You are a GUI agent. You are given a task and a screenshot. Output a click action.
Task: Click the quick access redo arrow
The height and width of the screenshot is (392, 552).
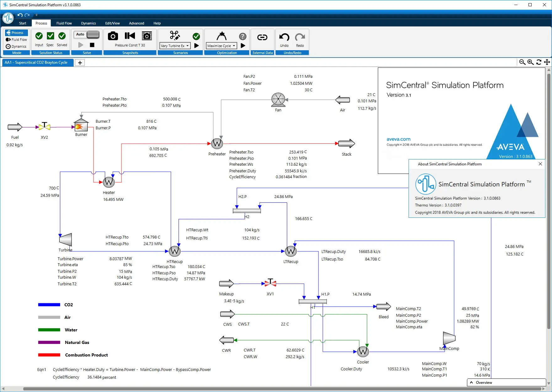click(x=27, y=15)
